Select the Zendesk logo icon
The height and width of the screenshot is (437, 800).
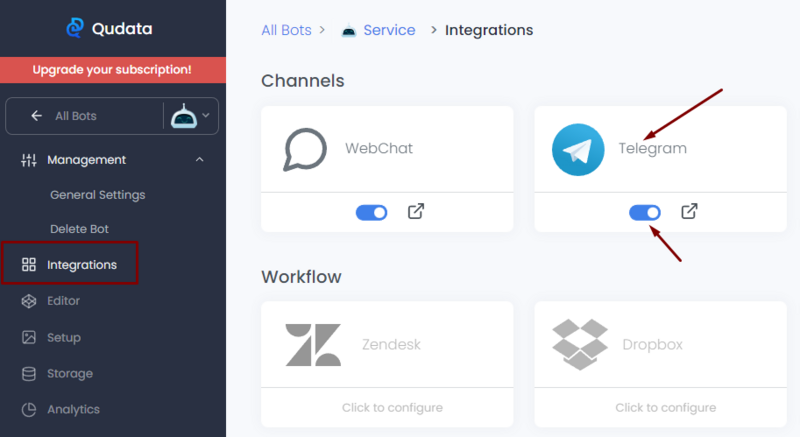point(313,345)
